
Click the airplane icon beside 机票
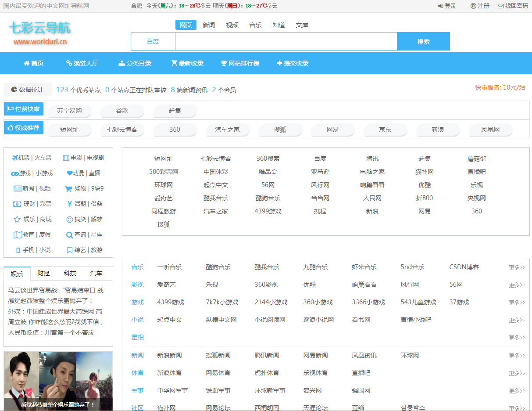coord(15,158)
